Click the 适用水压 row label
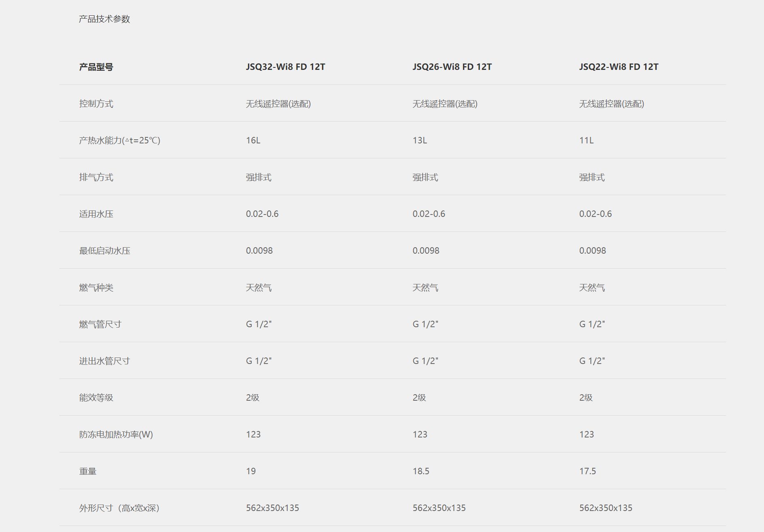 pyautogui.click(x=96, y=214)
